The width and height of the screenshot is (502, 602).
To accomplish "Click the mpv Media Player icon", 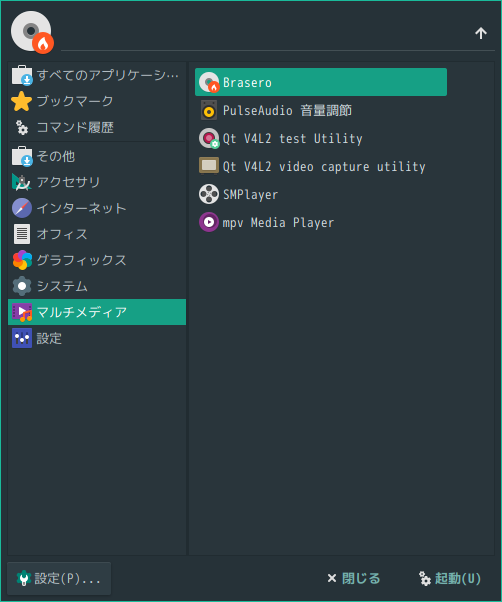I will click(x=209, y=222).
